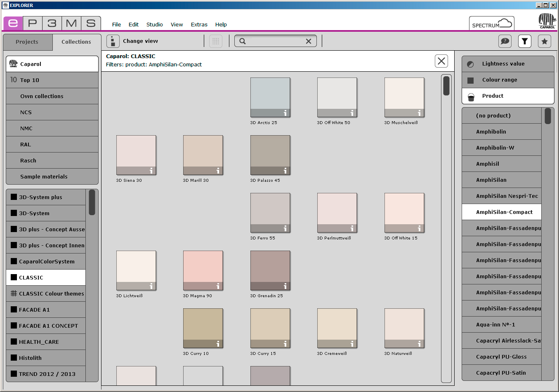This screenshot has height=392, width=559.
Task: Switch to the Projects tab
Action: coord(27,42)
